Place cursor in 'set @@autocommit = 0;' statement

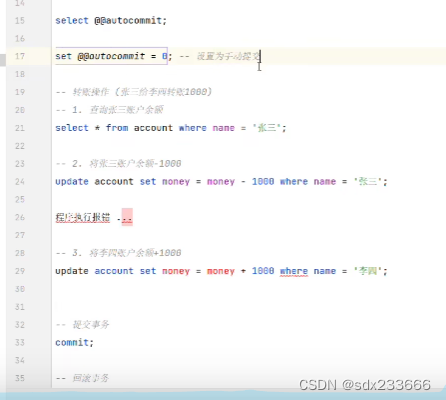point(114,56)
